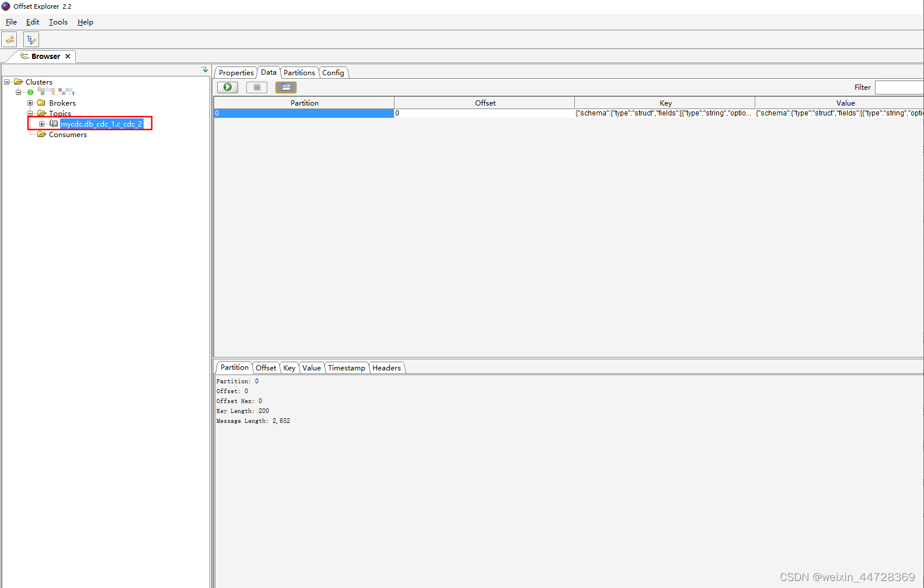Switch to the Properties tab
This screenshot has height=588, width=924.
coord(236,73)
